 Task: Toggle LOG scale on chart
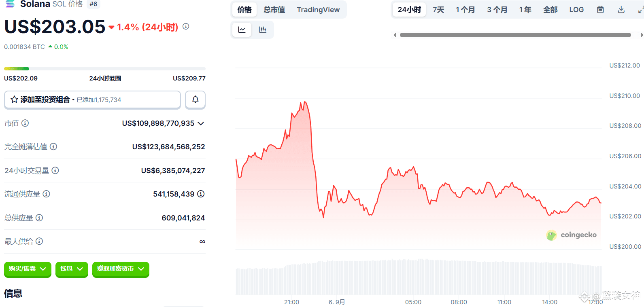576,10
